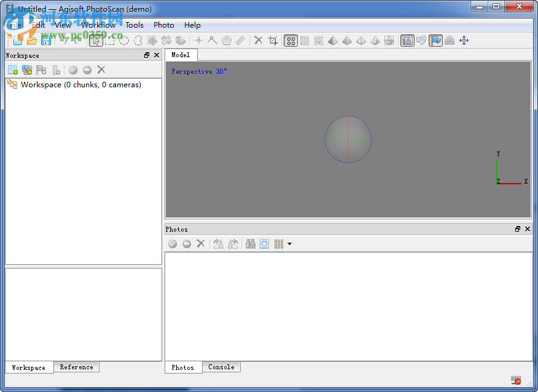Click the red navigation sphere in Model view
Screen dimensions: 538x392
348,139
